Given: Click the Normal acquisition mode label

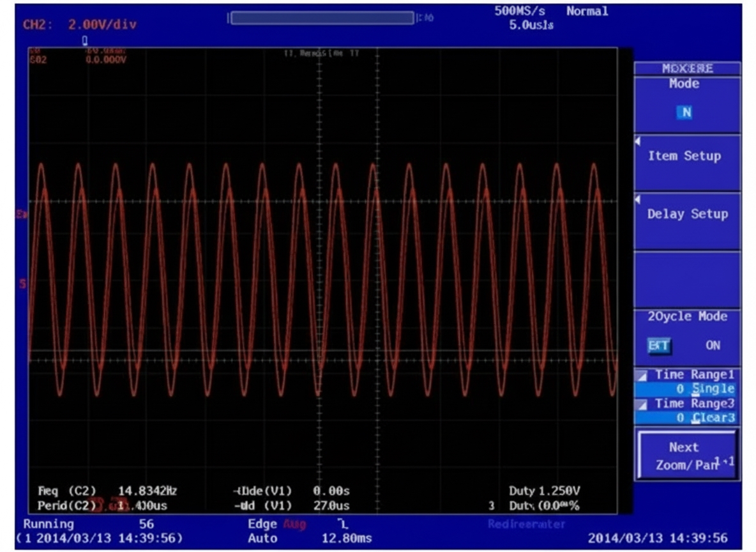Looking at the screenshot, I should [587, 11].
